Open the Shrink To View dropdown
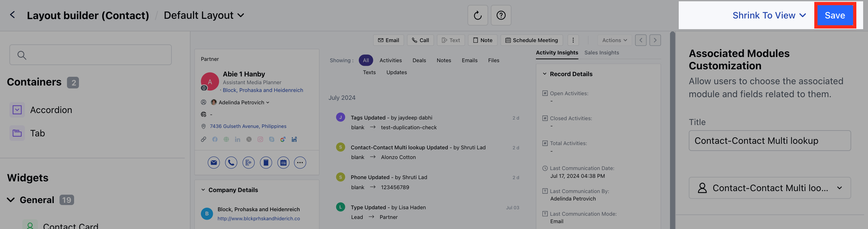The image size is (868, 229). pyautogui.click(x=769, y=15)
